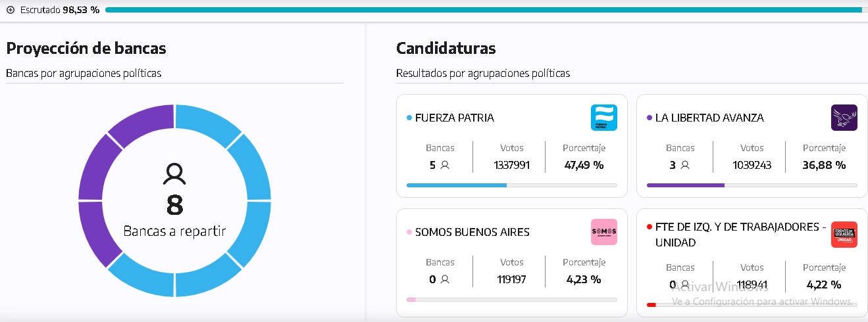Click the Frente de Izquierda Unidad logo
This screenshot has width=868, height=322.
(x=844, y=235)
